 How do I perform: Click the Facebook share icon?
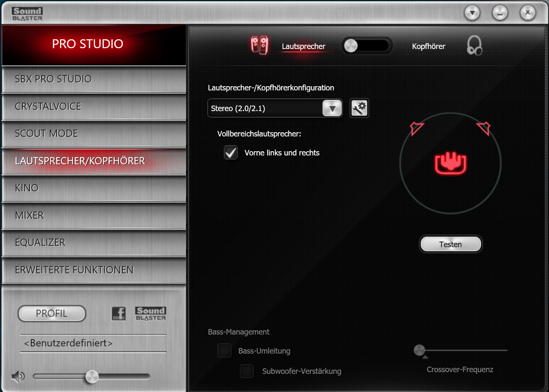119,313
